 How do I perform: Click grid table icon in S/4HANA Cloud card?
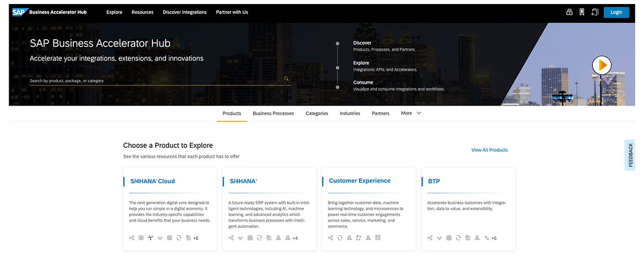click(x=170, y=238)
